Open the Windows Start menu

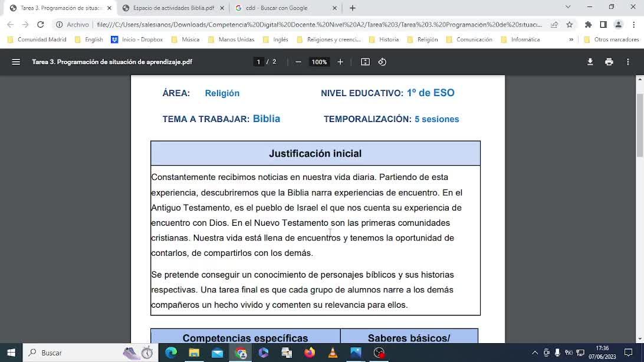(11, 353)
